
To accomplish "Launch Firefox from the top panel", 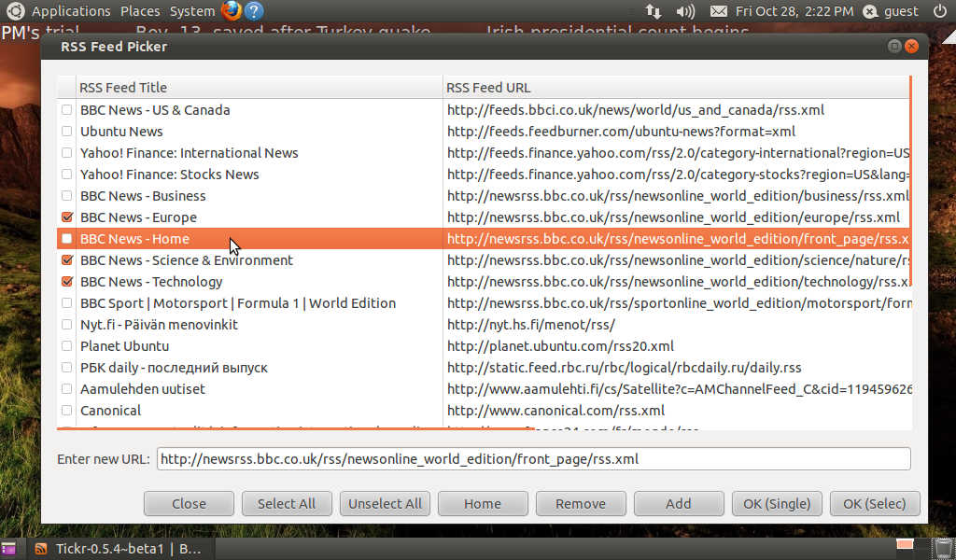I will [232, 11].
